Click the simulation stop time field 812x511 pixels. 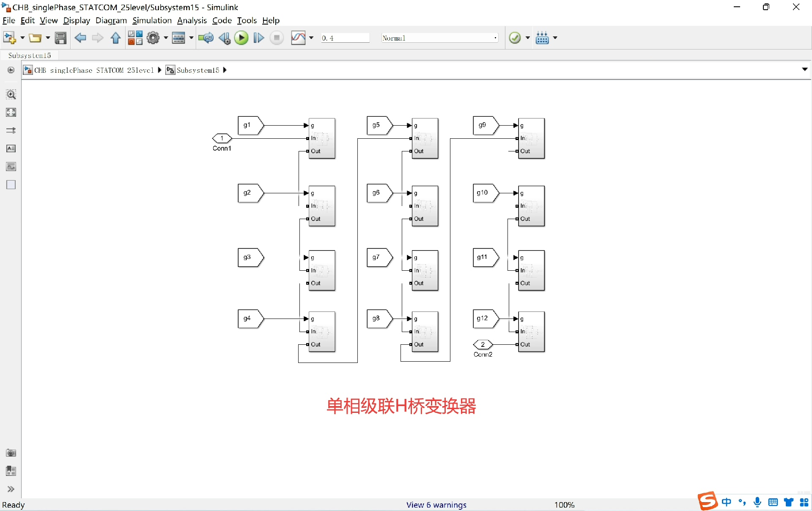tap(344, 38)
